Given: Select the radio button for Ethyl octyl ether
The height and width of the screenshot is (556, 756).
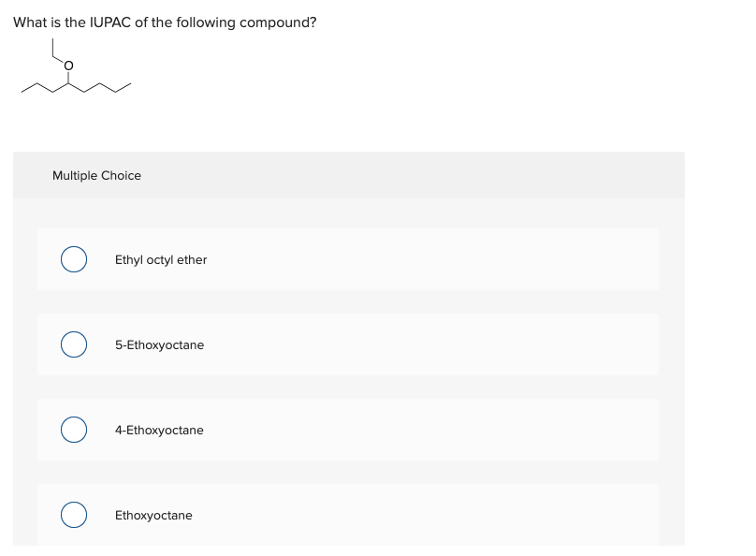Looking at the screenshot, I should coord(74,259).
